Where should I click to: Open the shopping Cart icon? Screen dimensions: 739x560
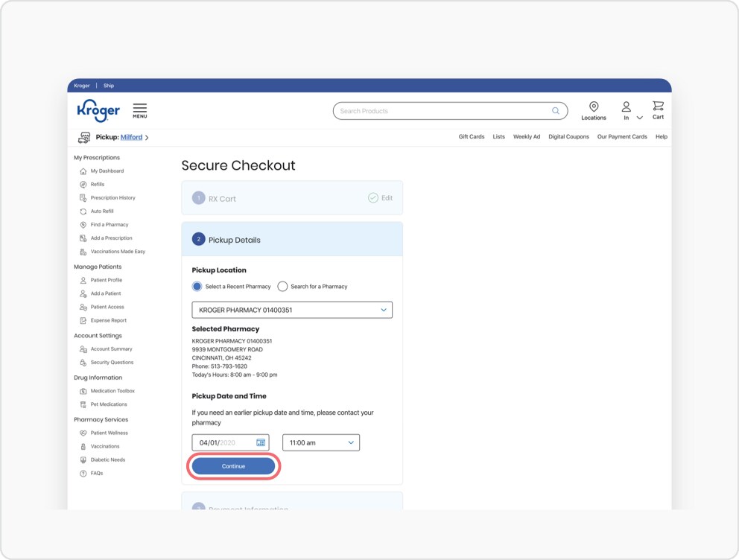(658, 106)
